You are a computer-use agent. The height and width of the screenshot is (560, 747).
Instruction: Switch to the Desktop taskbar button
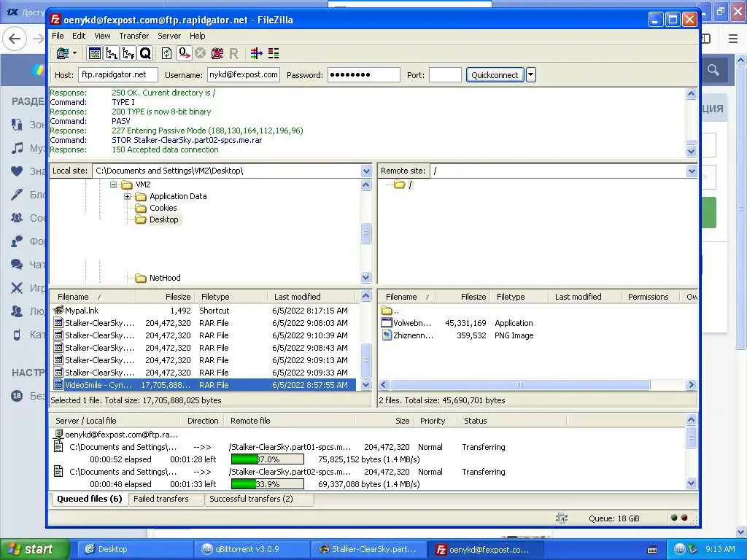click(134, 549)
